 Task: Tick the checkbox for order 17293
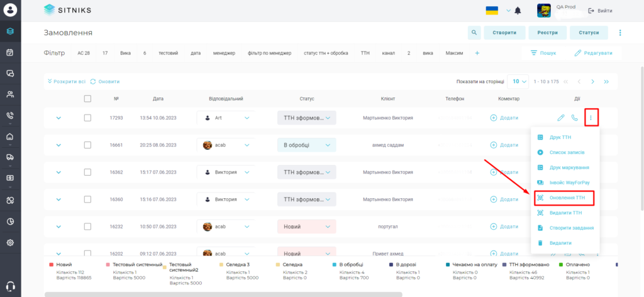(x=87, y=118)
